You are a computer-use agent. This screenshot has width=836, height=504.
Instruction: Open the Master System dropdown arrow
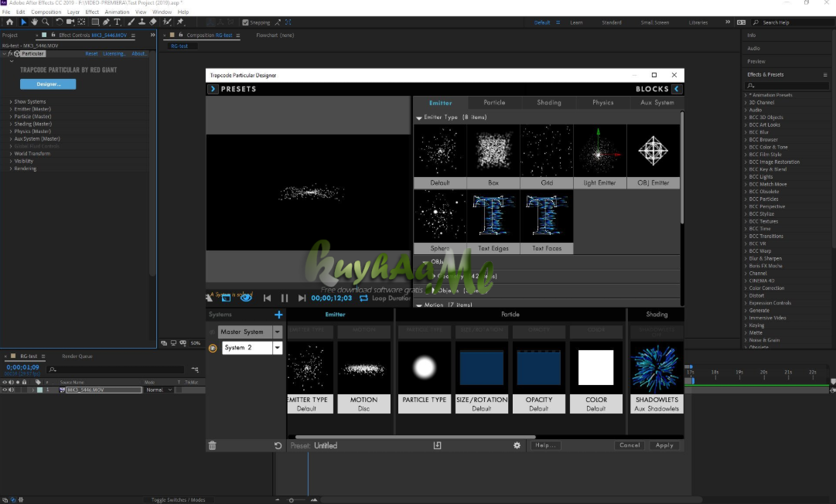277,332
